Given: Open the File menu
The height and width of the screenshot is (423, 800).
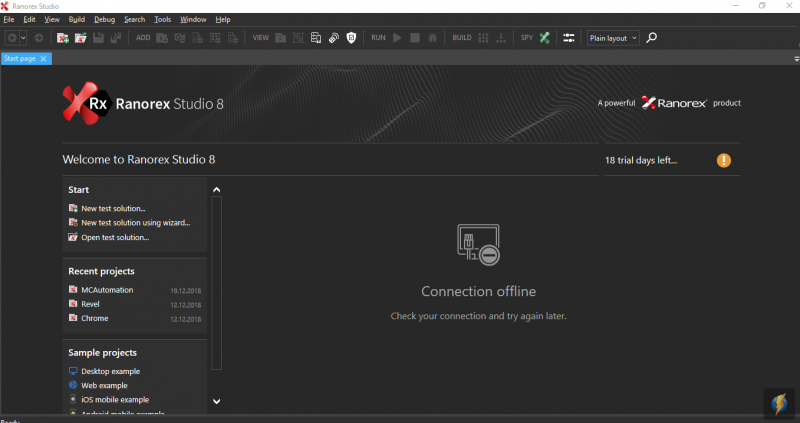Looking at the screenshot, I should [9, 19].
